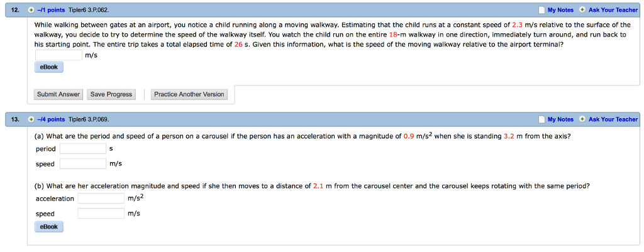Focus part (a) speed input field
This screenshot has height=252, width=644.
(x=83, y=164)
